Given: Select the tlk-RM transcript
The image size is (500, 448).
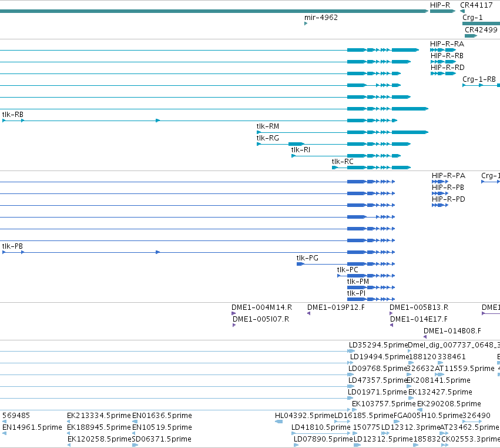Looking at the screenshot, I should [343, 132].
